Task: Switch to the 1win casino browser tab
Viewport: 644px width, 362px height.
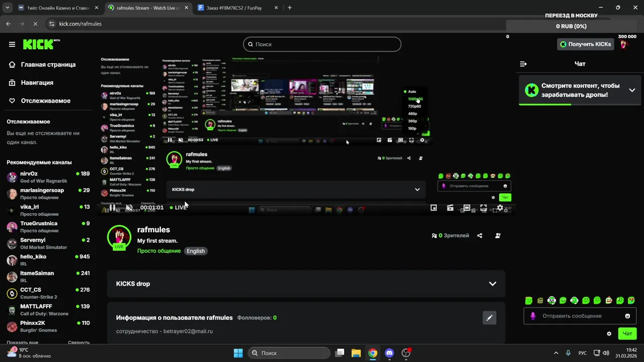Action: tap(57, 8)
